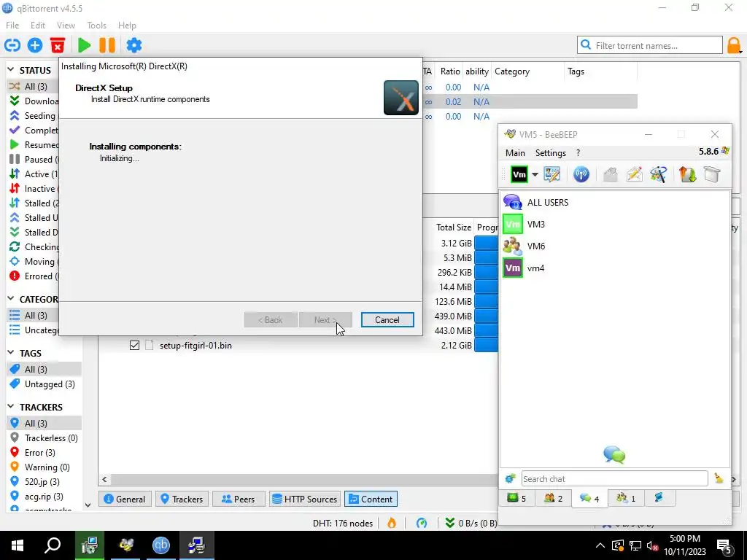Viewport: 747px width, 560px height.
Task: Collapse the TAGS section chevron
Action: tap(11, 353)
